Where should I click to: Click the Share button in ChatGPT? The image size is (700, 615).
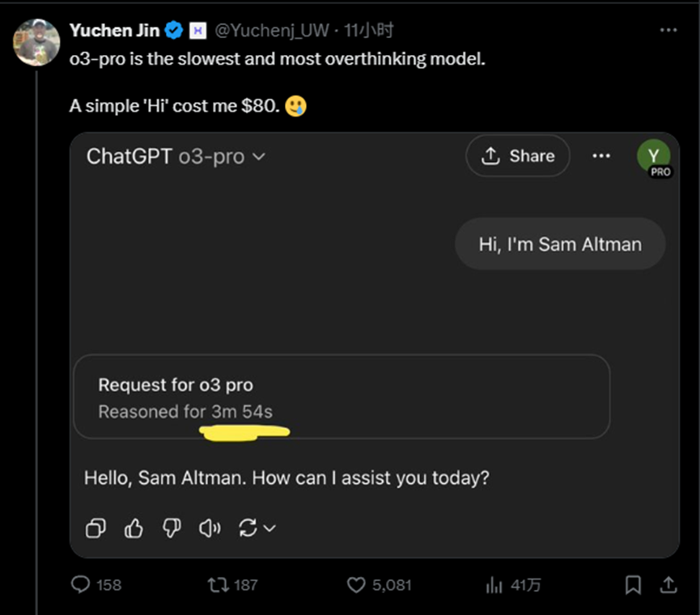[x=518, y=156]
